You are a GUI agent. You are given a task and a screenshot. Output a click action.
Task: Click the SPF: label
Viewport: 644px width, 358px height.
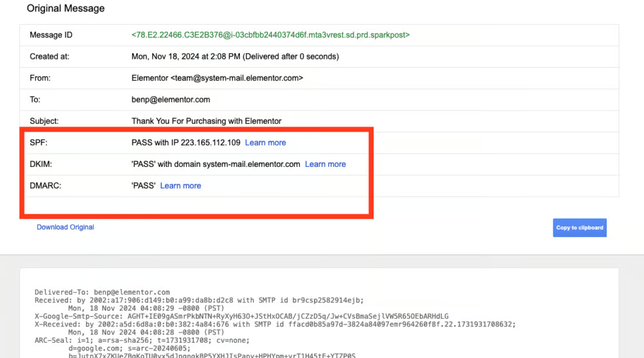tap(38, 143)
